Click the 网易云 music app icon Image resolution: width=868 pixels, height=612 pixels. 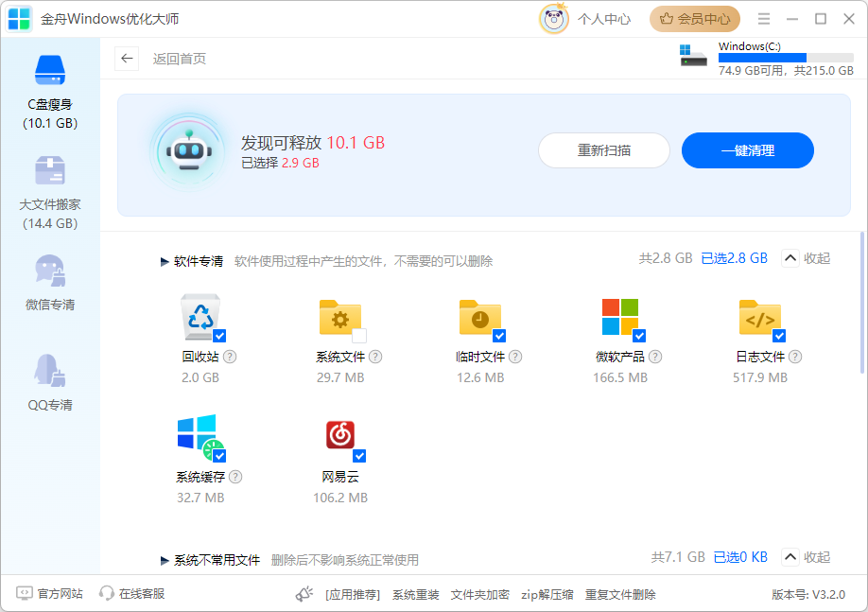coord(339,434)
